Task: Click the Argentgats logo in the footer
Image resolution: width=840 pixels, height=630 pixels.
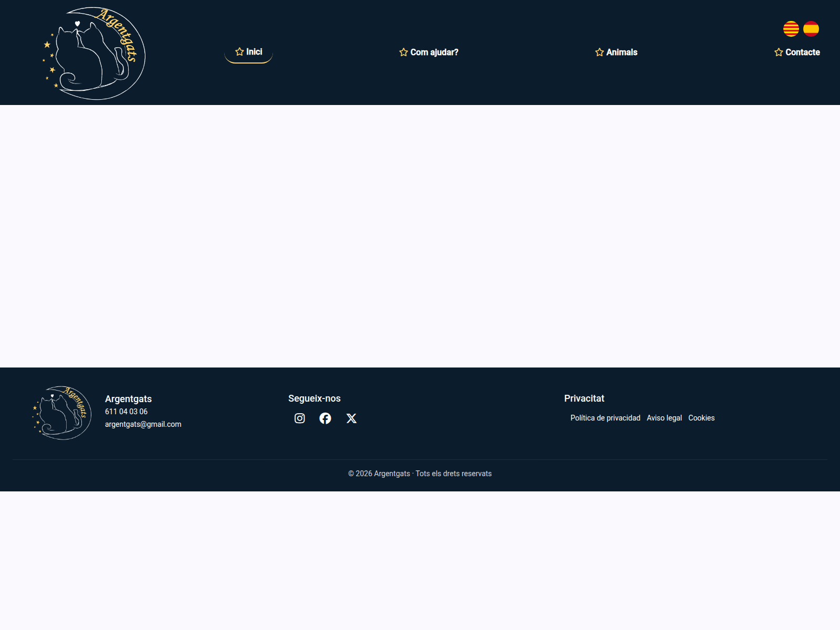Action: click(x=62, y=413)
